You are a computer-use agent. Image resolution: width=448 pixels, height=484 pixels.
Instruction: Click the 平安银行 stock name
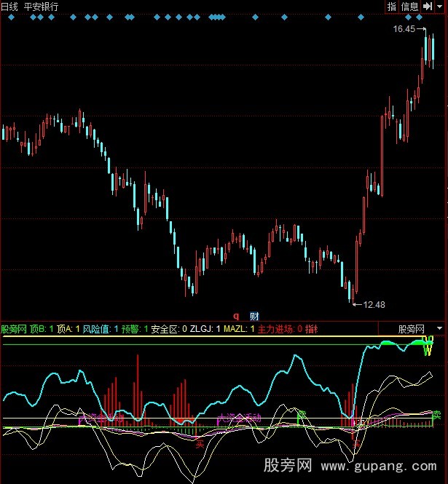click(x=42, y=7)
